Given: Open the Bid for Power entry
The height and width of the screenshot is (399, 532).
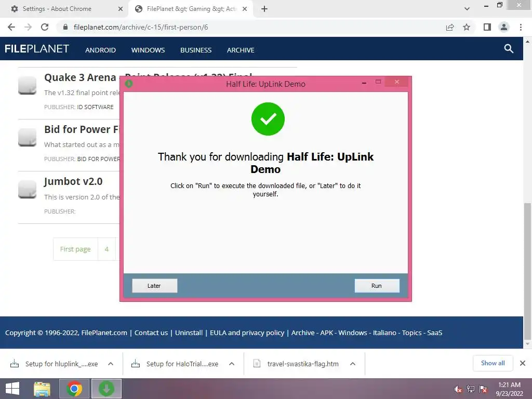Looking at the screenshot, I should [82, 129].
